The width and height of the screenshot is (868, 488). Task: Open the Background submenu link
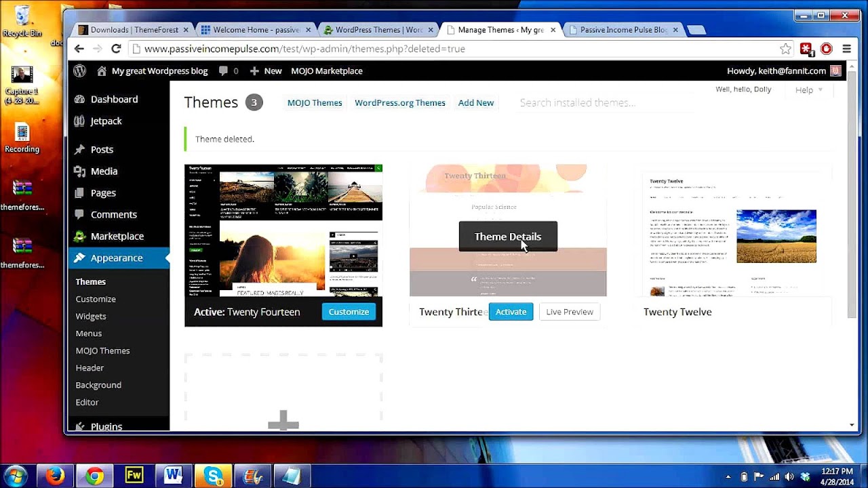98,384
